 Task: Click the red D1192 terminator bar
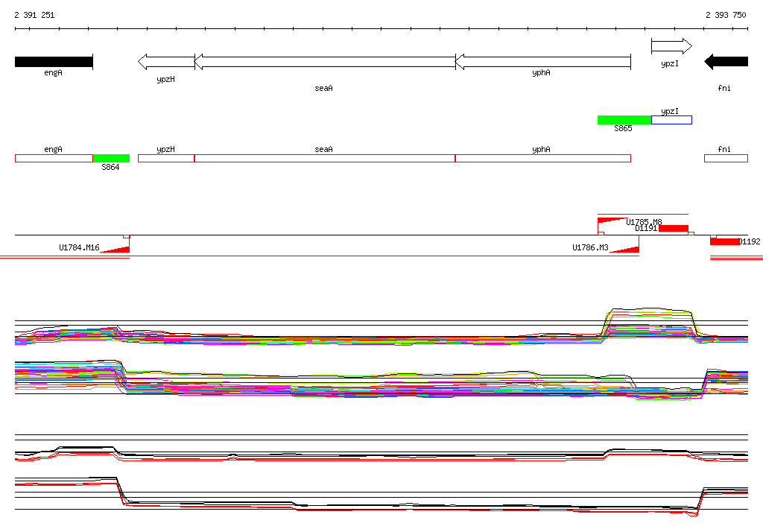724,241
